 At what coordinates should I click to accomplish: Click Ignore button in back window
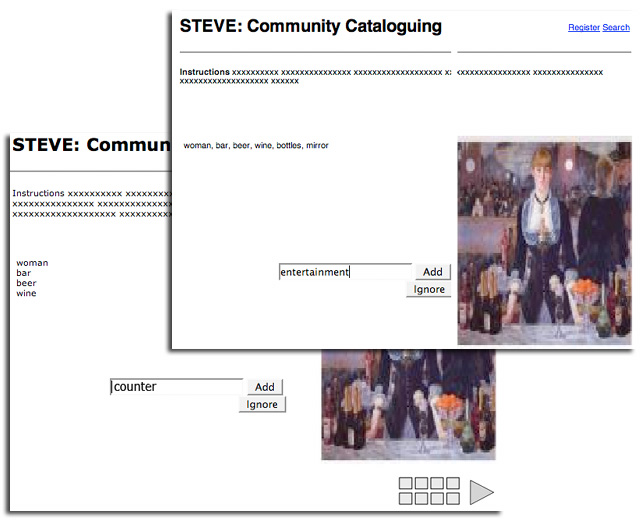(x=262, y=405)
